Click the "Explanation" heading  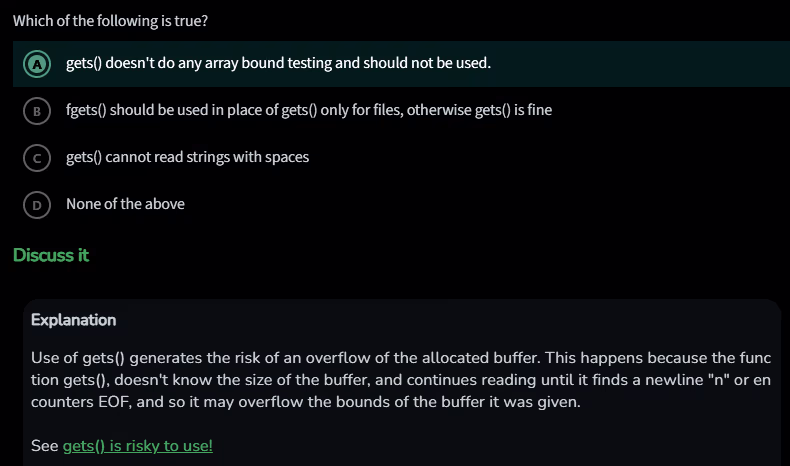coord(73,320)
